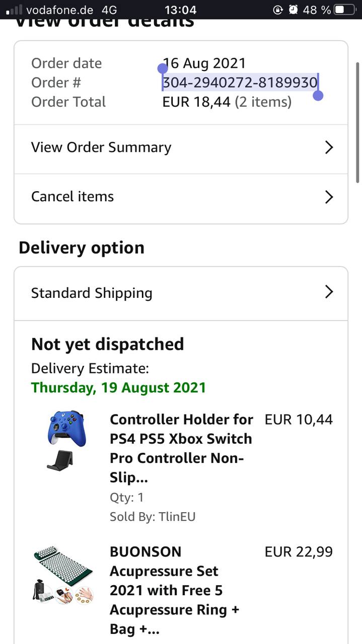Open Controller Holder for PS4 PS5 product title
This screenshot has width=362, height=644.
(x=181, y=448)
